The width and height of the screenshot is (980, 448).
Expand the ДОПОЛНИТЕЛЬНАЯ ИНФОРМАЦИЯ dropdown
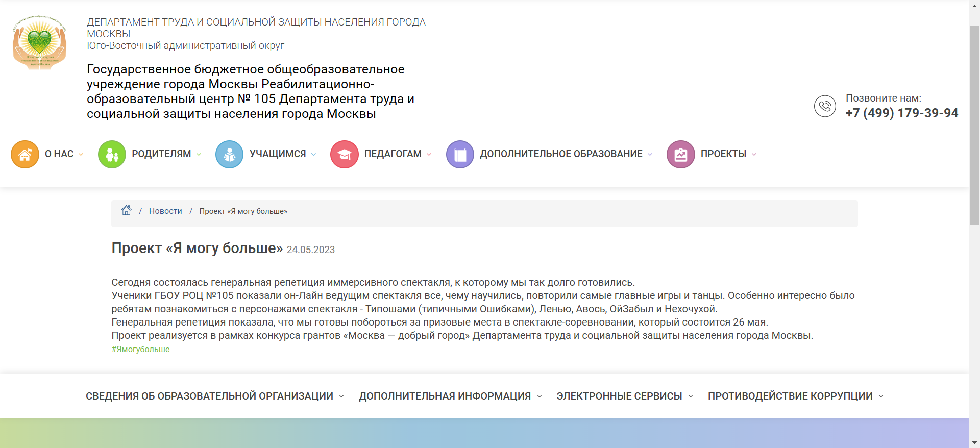point(450,396)
